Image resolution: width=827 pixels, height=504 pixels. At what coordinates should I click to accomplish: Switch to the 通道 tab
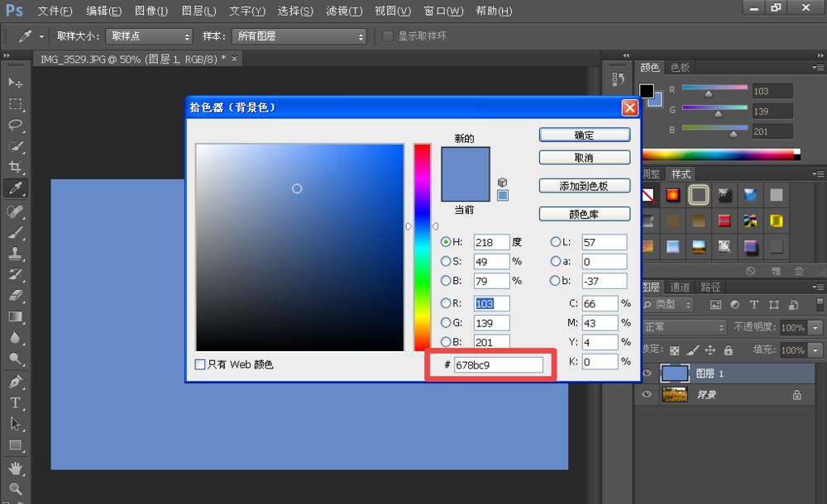[680, 287]
